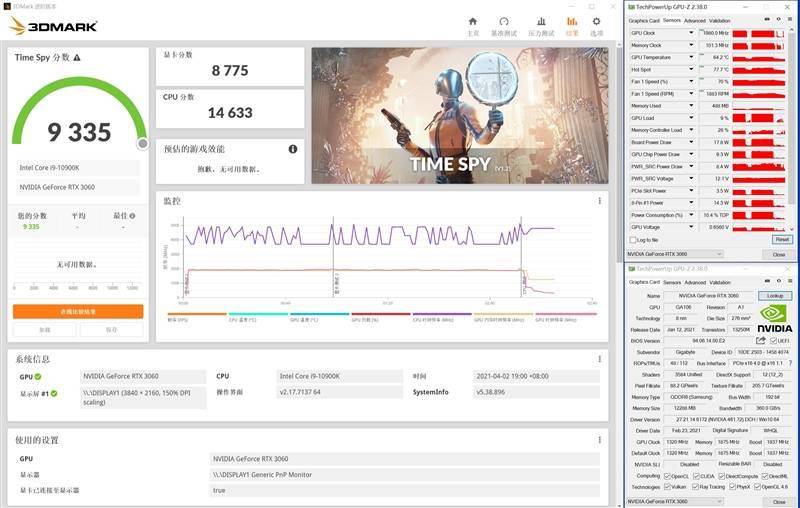The image size is (800, 508).
Task: Open stress tests bar-chart icon in 3DMark
Action: click(541, 21)
